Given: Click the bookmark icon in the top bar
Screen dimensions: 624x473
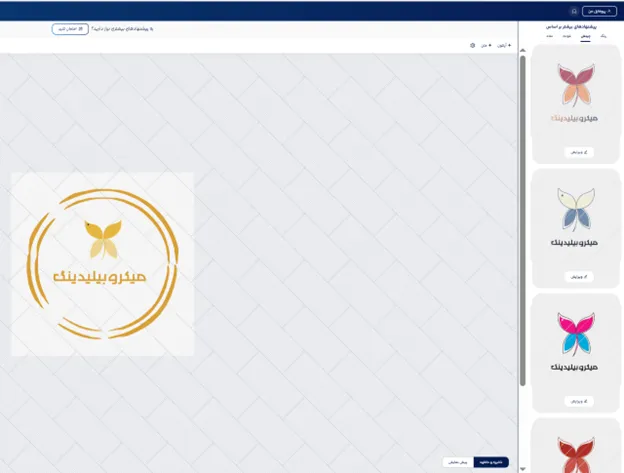Looking at the screenshot, I should pos(574,11).
